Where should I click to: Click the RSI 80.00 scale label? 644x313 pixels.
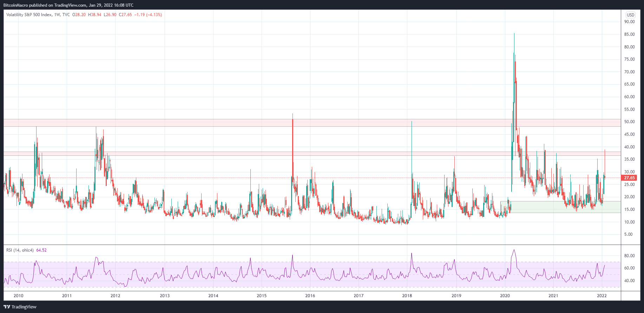[629, 256]
